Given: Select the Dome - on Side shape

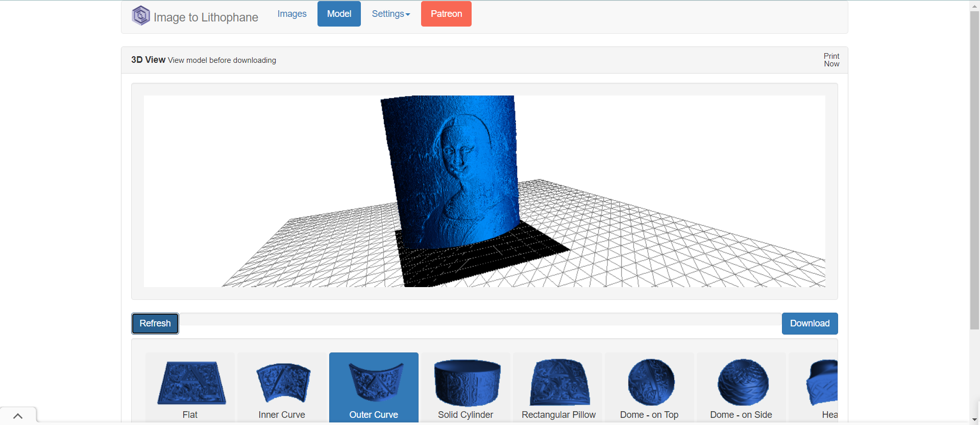Looking at the screenshot, I should point(741,388).
